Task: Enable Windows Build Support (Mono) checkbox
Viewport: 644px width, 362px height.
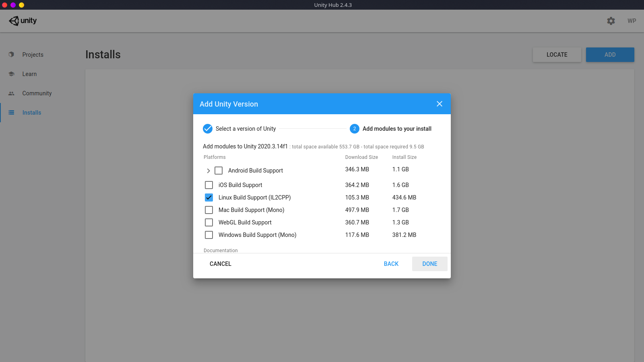Action: [x=209, y=235]
